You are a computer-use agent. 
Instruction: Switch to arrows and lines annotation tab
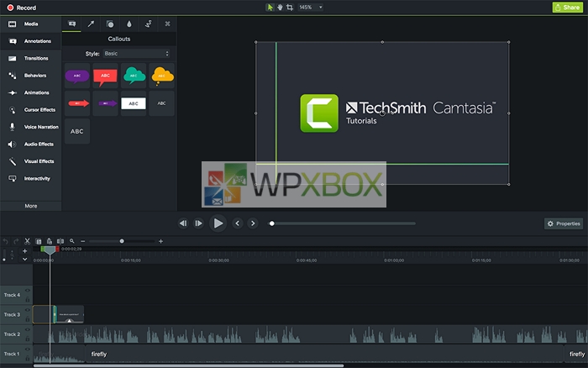pos(91,24)
